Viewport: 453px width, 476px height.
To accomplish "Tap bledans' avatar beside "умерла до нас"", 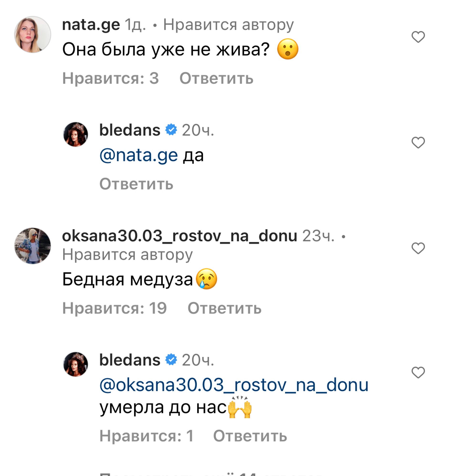I will [x=76, y=364].
